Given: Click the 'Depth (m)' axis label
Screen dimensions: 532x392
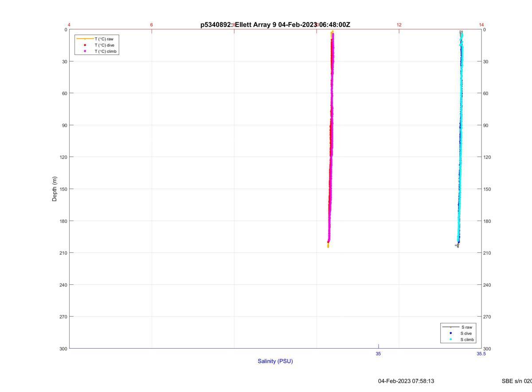Looking at the screenshot, I should [x=55, y=189].
